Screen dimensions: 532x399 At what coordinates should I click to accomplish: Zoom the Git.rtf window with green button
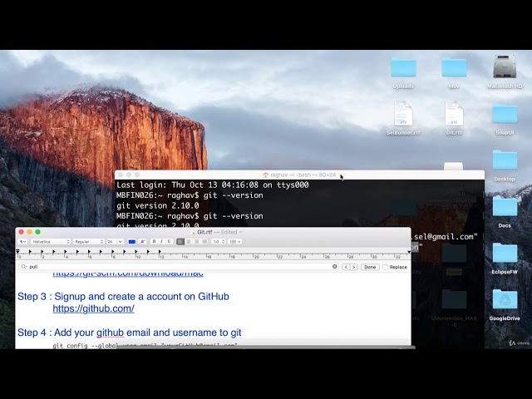tap(37, 232)
